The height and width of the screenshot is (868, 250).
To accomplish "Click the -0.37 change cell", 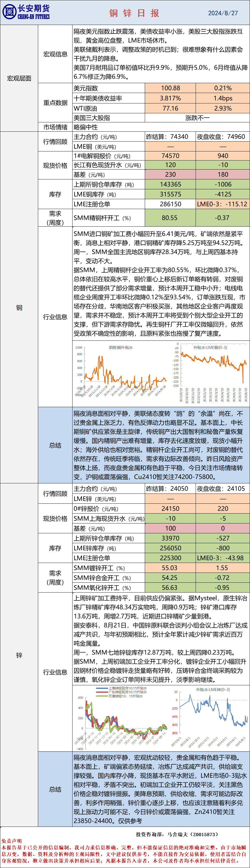I will 223,218.
